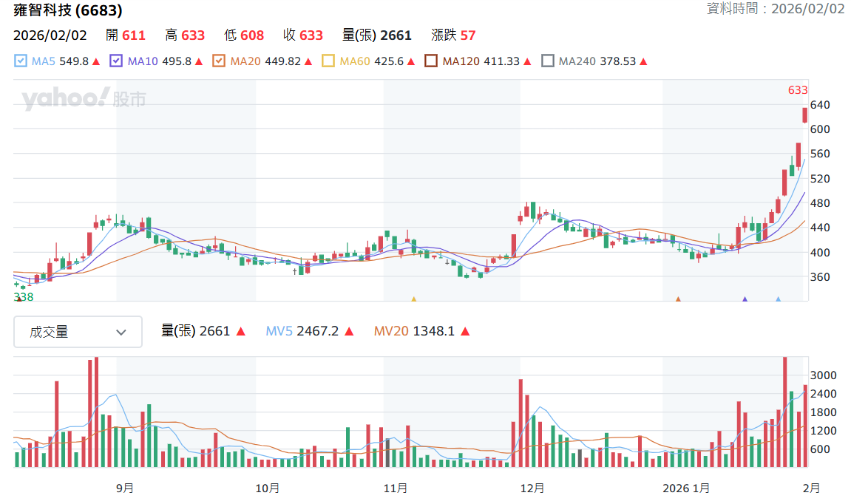The width and height of the screenshot is (851, 504).
Task: Click the light blue triangle marker near chart end
Action: tap(779, 299)
